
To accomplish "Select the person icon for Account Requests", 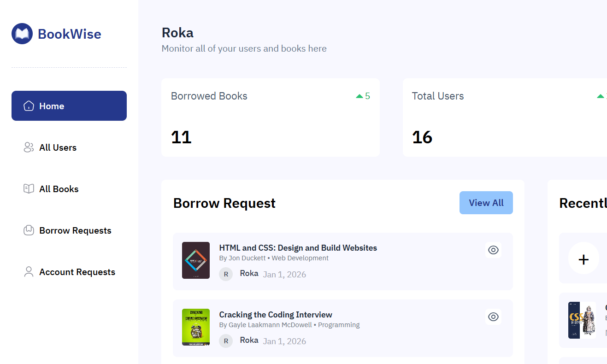I will (x=28, y=271).
